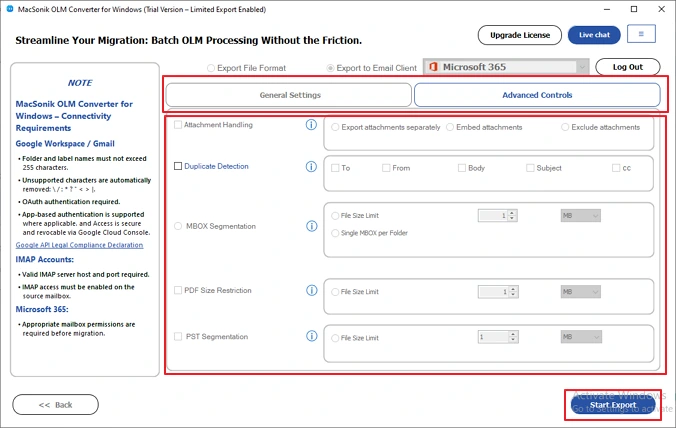Image resolution: width=676 pixels, height=428 pixels.
Task: Choose Export attachments separately option
Action: (x=335, y=127)
